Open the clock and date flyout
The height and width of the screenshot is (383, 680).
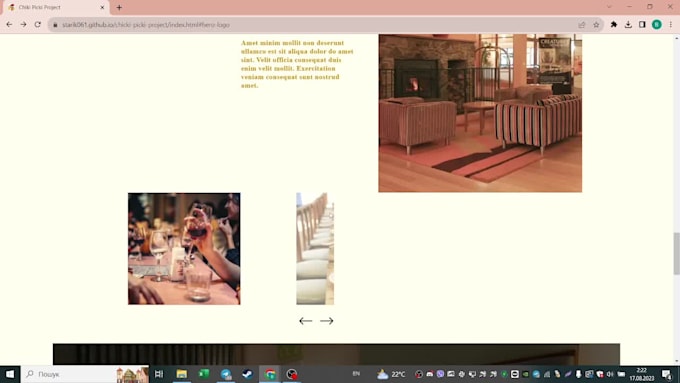642,374
